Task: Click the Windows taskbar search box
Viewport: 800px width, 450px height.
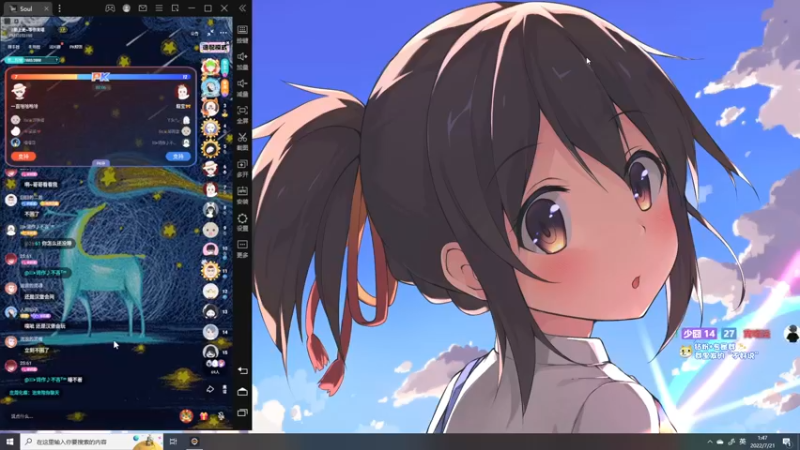Action: point(92,442)
